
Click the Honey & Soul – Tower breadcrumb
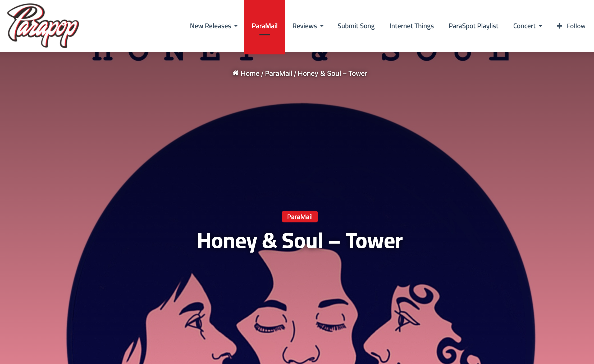332,73
